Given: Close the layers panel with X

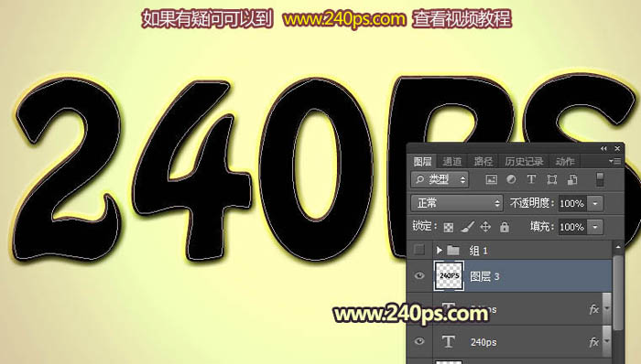Looking at the screenshot, I should point(617,148).
